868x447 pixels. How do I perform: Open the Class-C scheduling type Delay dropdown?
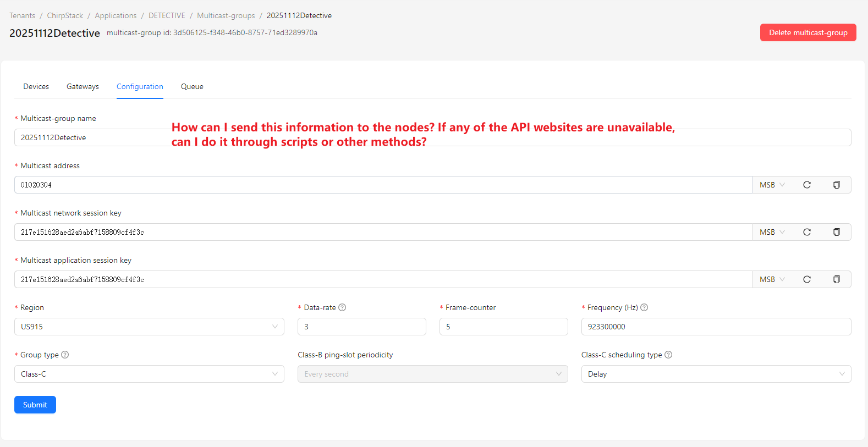click(716, 374)
